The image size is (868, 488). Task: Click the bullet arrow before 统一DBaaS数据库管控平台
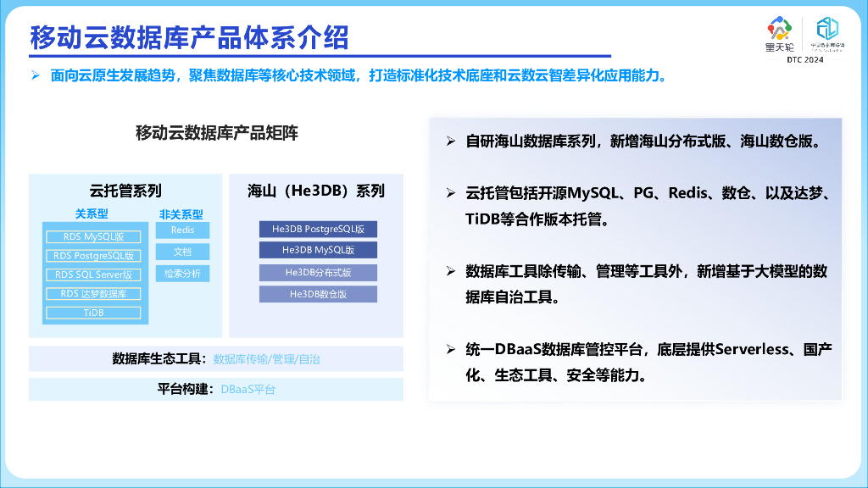click(451, 349)
